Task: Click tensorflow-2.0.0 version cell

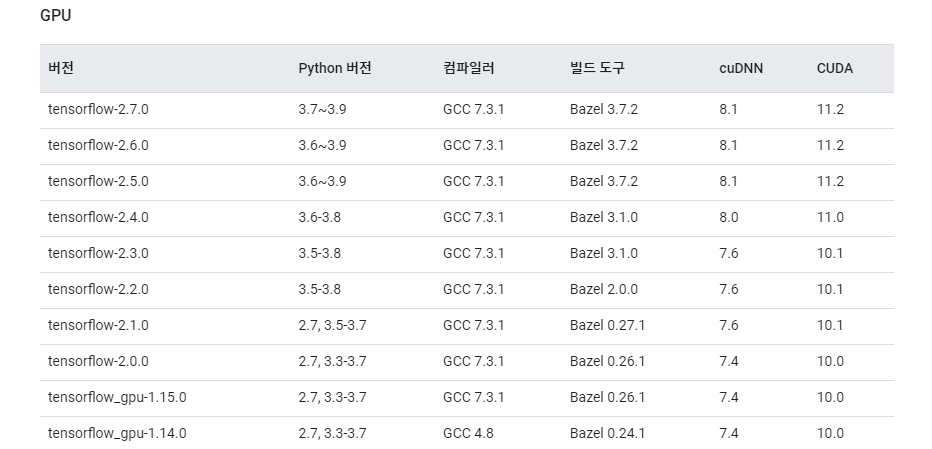Action: click(x=98, y=362)
